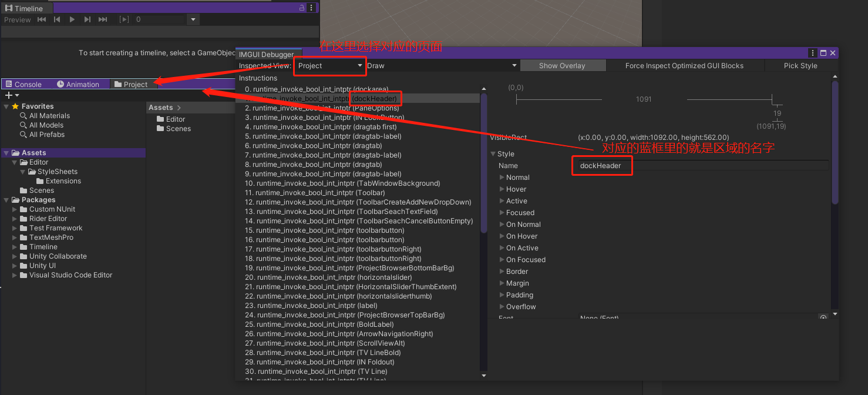
Task: Click the Instructions list scrollbar
Action: point(484,165)
